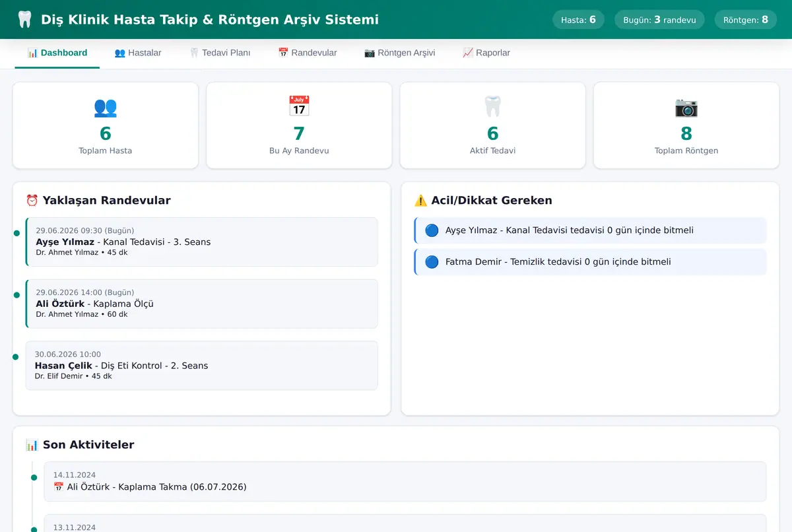
Task: Click the camera icon above Toplam Röntgen
Action: (x=686, y=107)
